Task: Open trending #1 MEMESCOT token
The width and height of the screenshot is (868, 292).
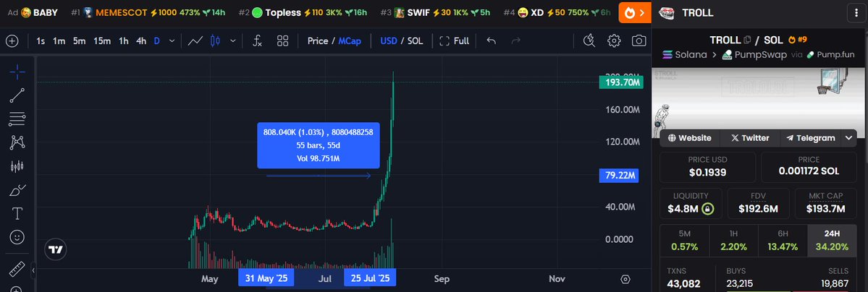Action: [x=148, y=13]
